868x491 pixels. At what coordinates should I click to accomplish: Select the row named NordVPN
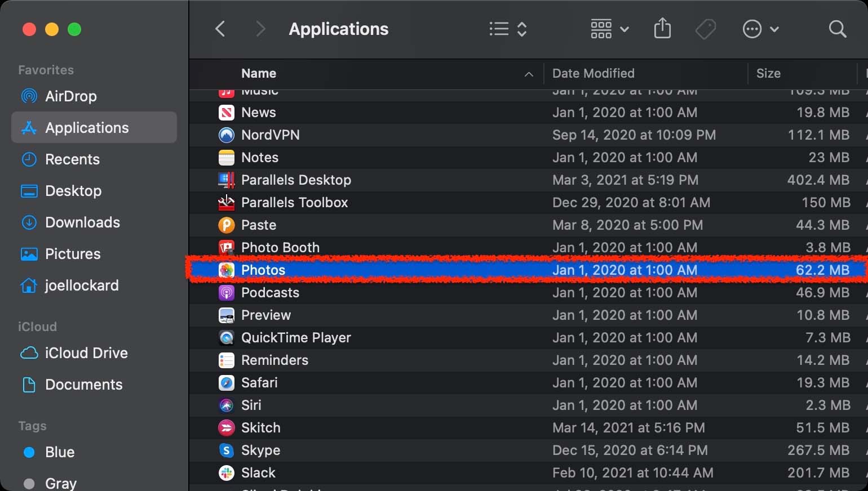pyautogui.click(x=529, y=135)
